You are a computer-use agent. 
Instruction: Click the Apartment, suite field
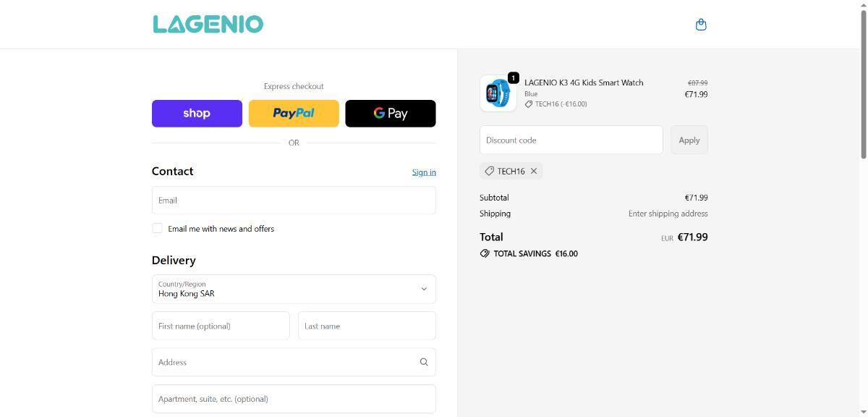[294, 399]
